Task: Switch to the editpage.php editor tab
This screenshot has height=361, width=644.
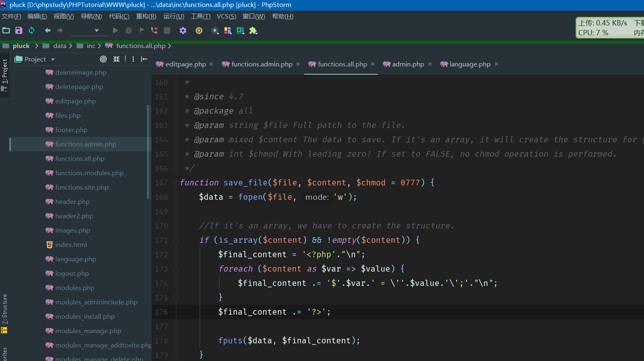Action: coord(186,64)
